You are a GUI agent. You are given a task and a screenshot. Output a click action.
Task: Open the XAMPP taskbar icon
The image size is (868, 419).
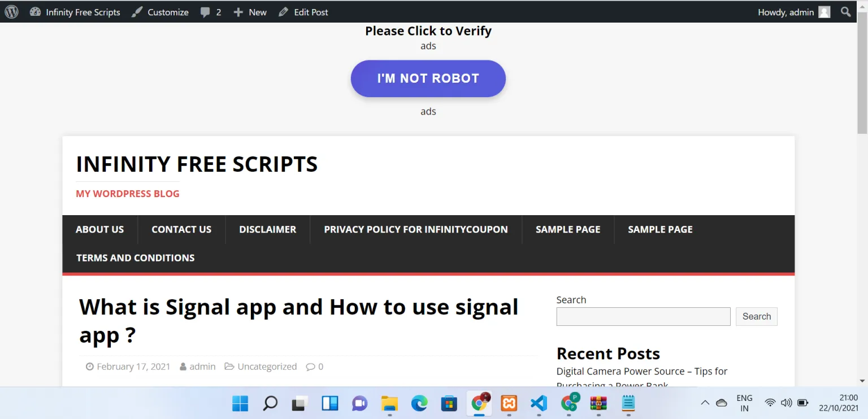[509, 403]
